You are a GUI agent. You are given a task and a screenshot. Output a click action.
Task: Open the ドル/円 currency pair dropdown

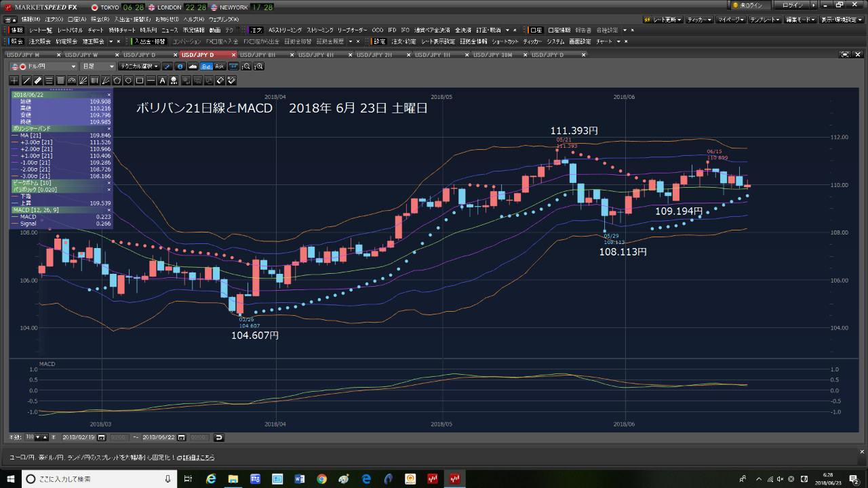45,66
